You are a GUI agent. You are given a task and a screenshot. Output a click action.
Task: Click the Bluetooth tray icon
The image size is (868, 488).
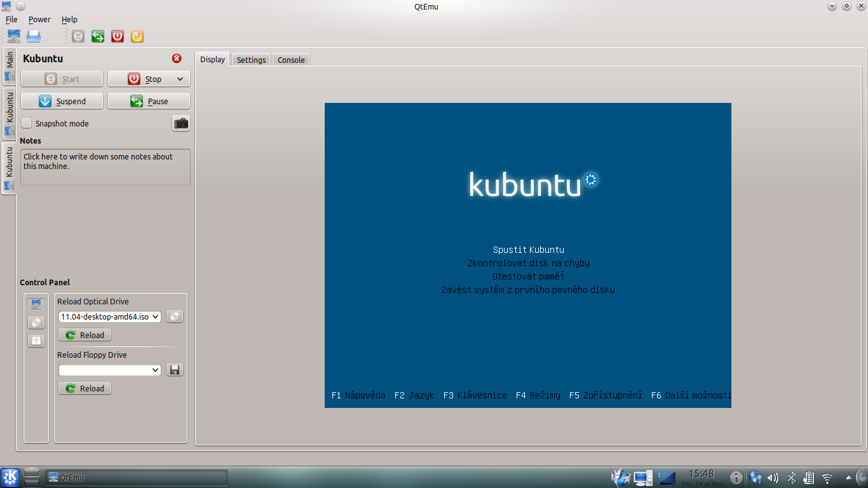pyautogui.click(x=792, y=478)
